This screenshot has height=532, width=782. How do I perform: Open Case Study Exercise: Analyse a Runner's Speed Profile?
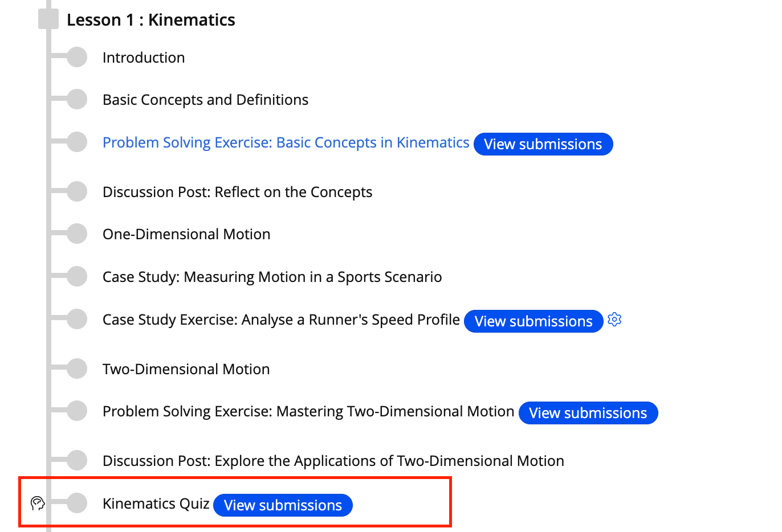(x=281, y=320)
